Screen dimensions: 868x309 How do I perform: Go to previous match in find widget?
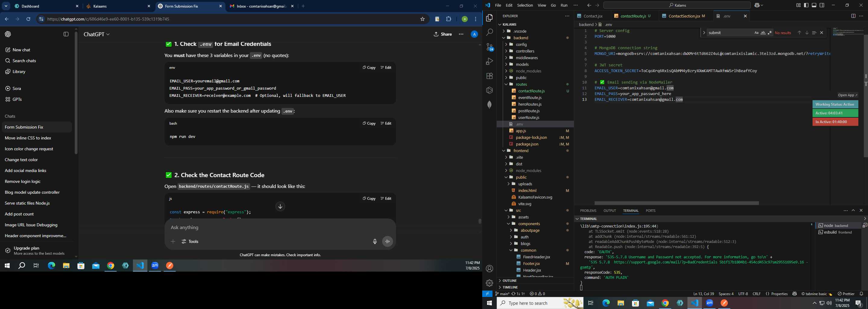pos(799,33)
